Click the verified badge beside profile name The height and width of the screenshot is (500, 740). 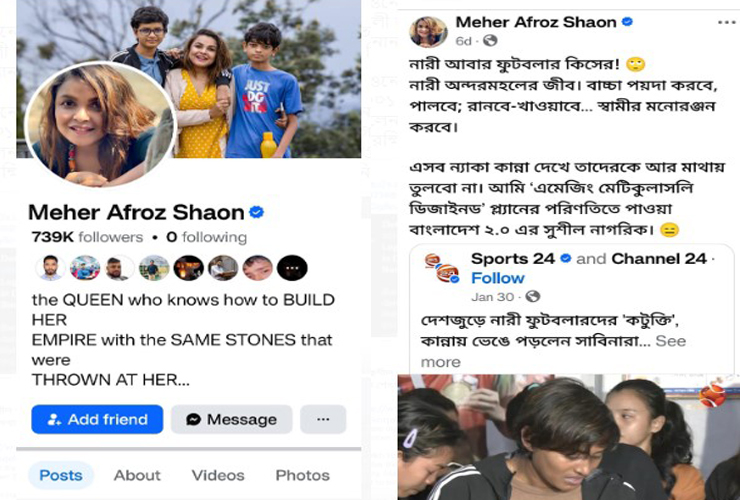coord(256,212)
